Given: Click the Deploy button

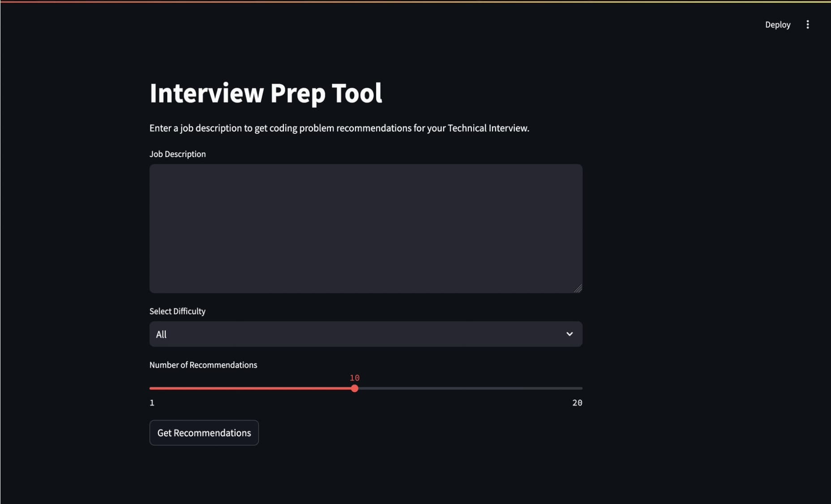Looking at the screenshot, I should tap(778, 25).
